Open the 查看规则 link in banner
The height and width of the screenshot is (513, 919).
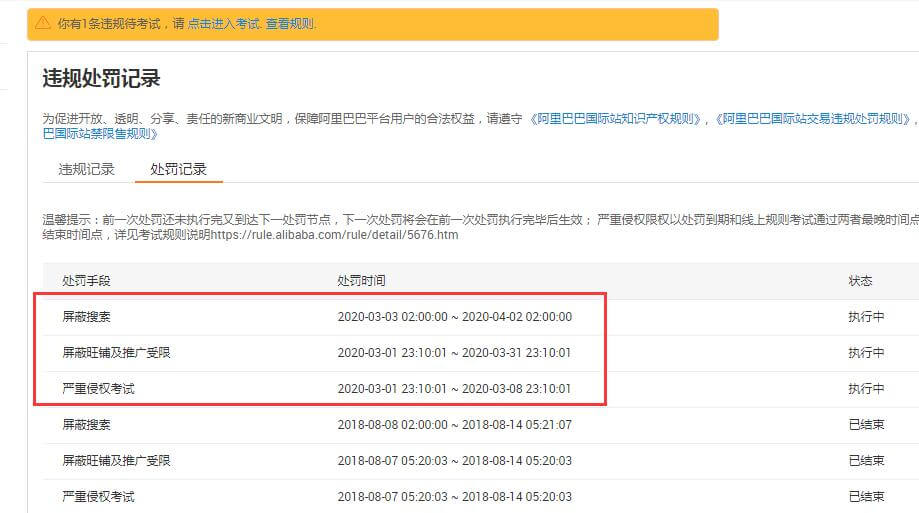point(290,23)
